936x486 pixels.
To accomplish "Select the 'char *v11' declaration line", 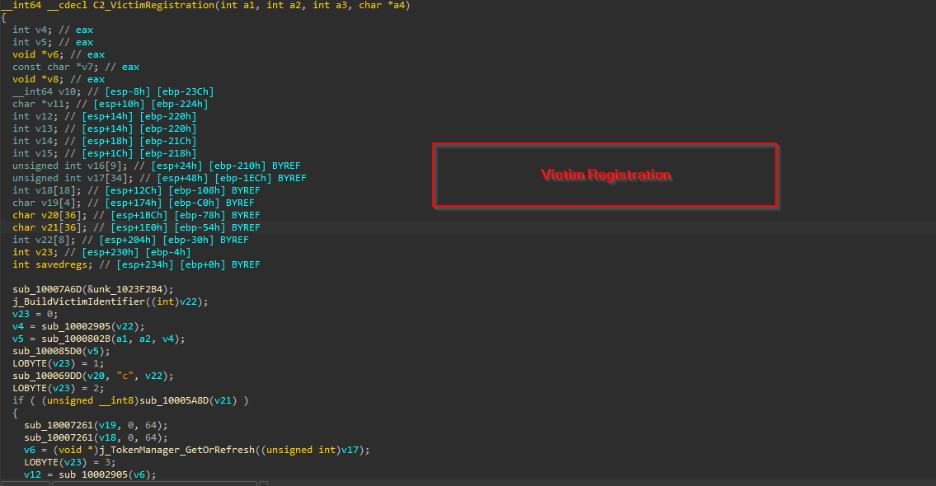I will (110, 104).
